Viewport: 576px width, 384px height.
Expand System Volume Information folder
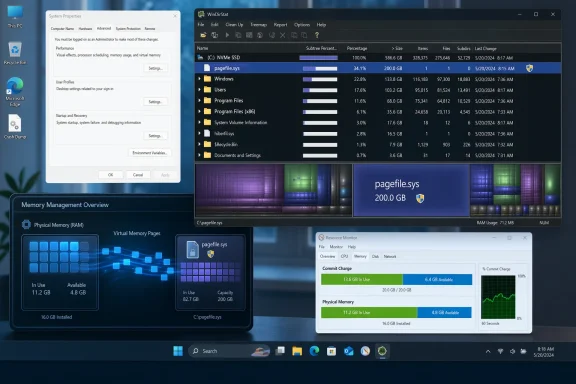click(x=199, y=122)
